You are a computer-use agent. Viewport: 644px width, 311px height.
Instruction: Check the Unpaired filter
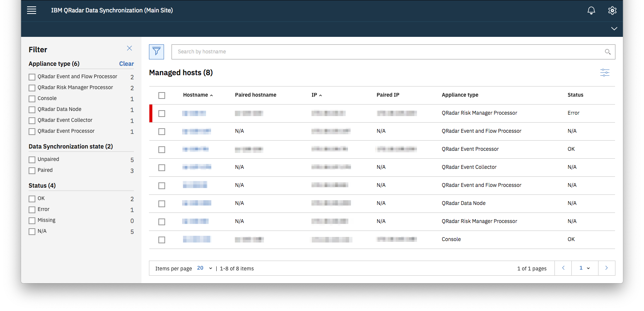coord(32,160)
